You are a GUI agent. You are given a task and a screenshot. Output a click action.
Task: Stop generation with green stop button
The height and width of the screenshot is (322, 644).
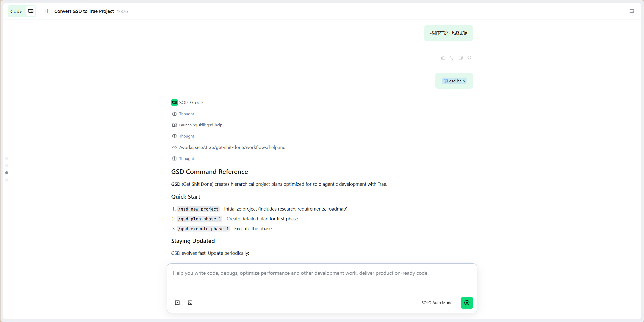(467, 303)
